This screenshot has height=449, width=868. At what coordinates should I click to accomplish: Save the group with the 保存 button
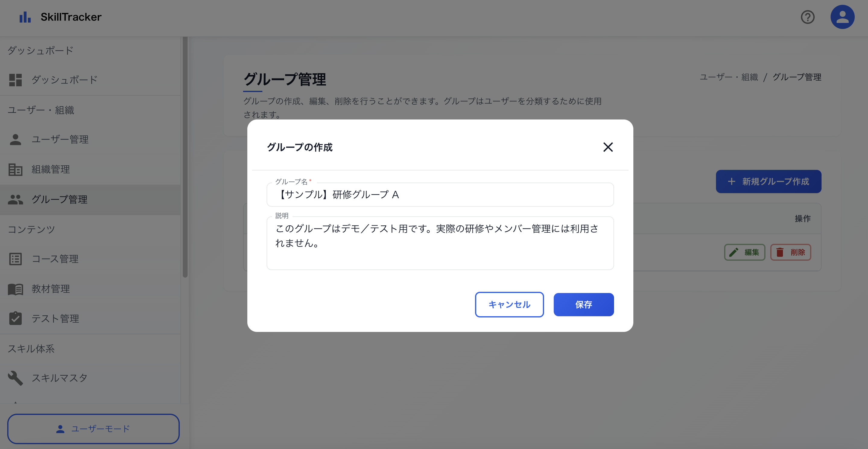pos(583,304)
